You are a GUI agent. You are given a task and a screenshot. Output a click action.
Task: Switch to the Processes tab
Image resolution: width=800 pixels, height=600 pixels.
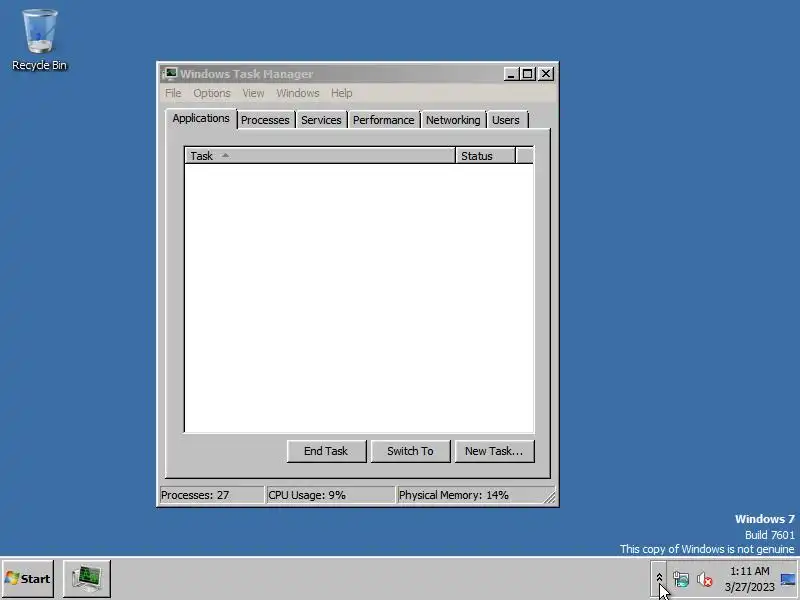tap(265, 120)
